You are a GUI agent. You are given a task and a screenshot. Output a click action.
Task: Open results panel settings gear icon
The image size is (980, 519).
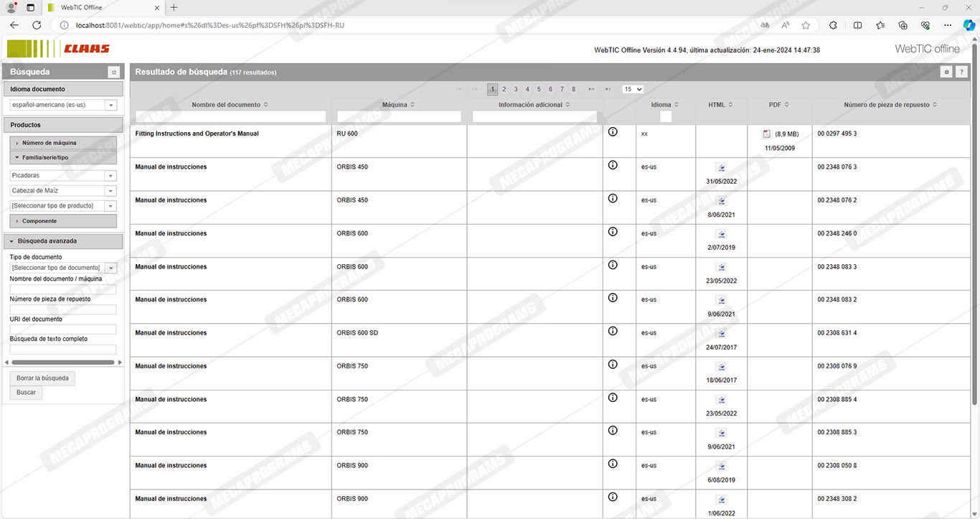pyautogui.click(x=947, y=72)
